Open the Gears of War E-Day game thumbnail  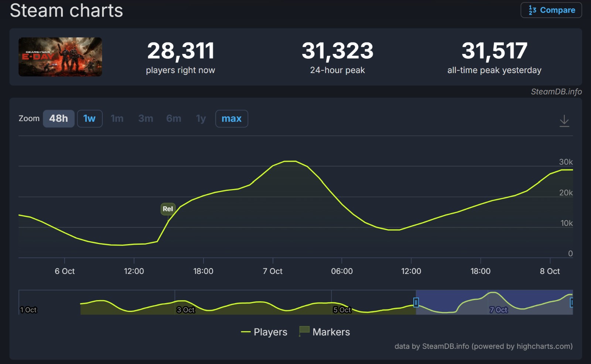pos(60,57)
